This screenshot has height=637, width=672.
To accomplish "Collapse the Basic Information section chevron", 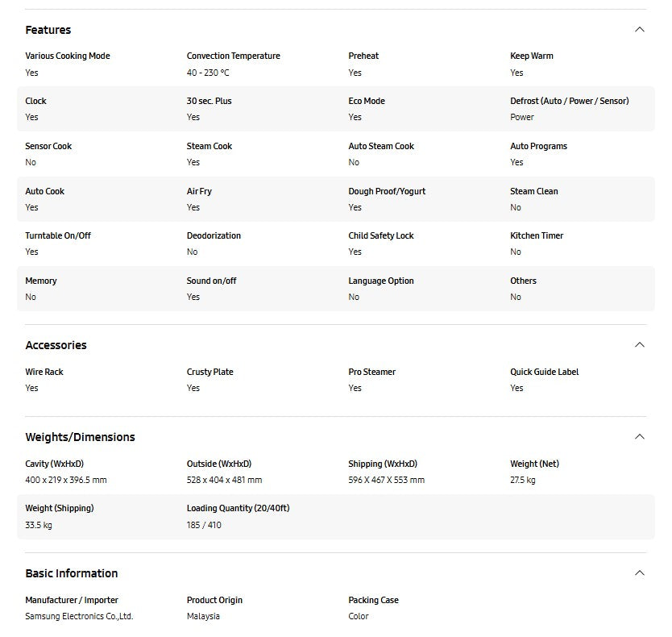I will pyautogui.click(x=639, y=573).
